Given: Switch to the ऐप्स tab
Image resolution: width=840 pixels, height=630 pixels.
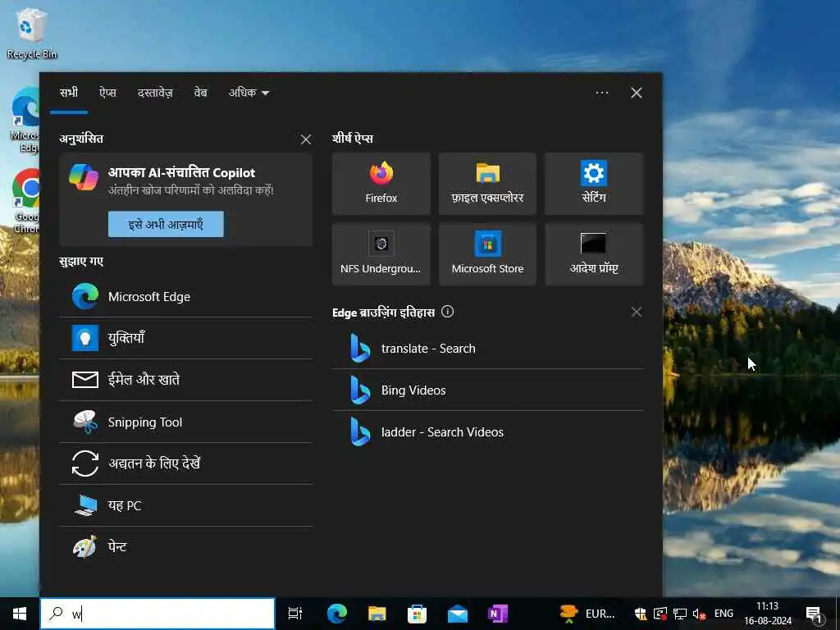Looking at the screenshot, I should point(107,94).
